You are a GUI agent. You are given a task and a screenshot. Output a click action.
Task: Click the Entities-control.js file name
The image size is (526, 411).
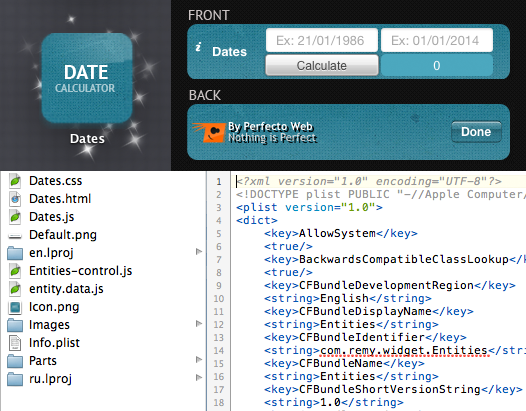click(81, 271)
